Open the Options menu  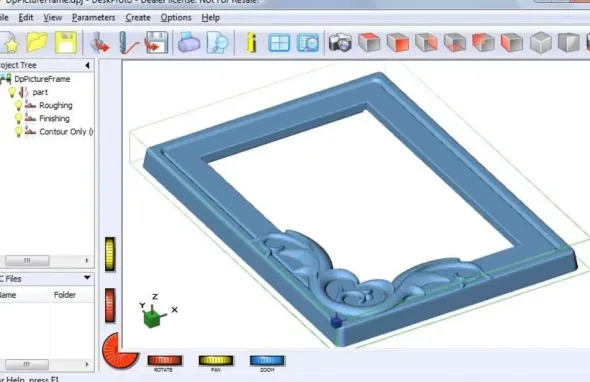[176, 18]
